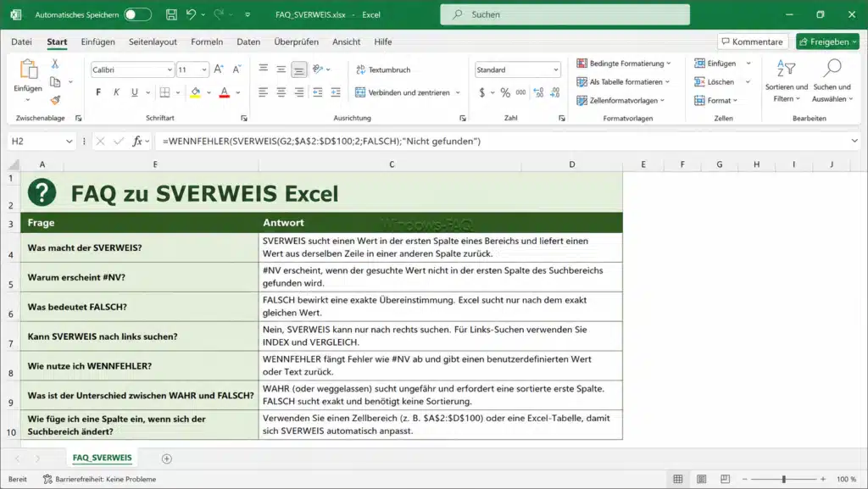Toggle italic formatting K button
Viewport: 868px width, 489px height.
point(116,92)
